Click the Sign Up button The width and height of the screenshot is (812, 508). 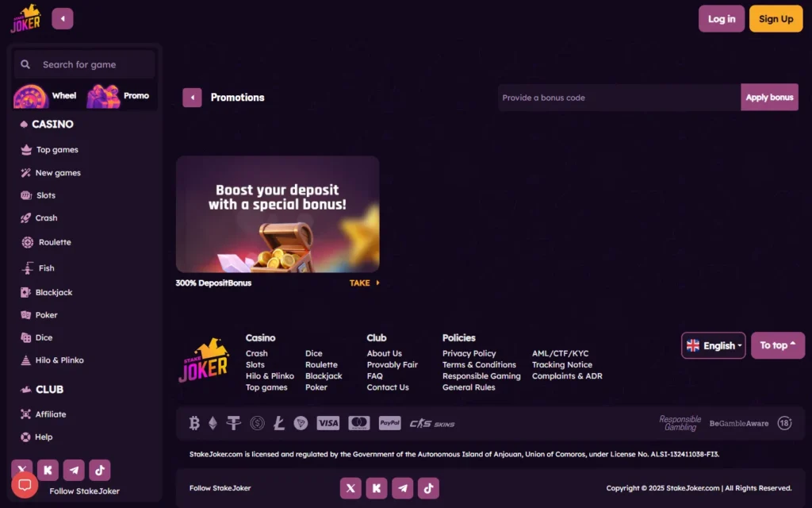pyautogui.click(x=776, y=19)
